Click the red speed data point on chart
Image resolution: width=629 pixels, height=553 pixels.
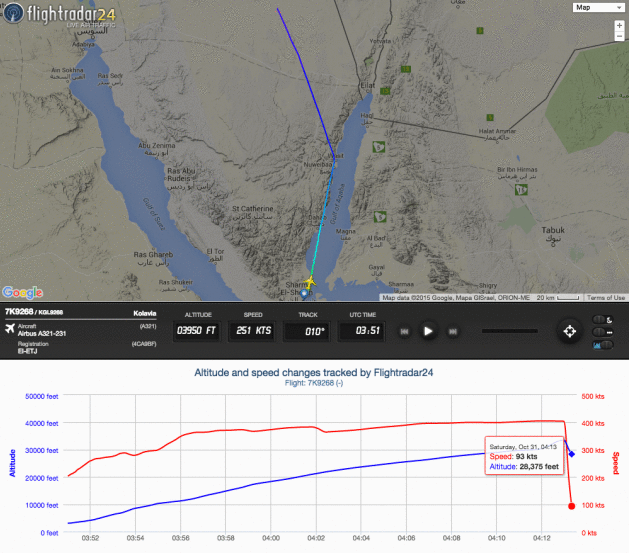tap(570, 506)
